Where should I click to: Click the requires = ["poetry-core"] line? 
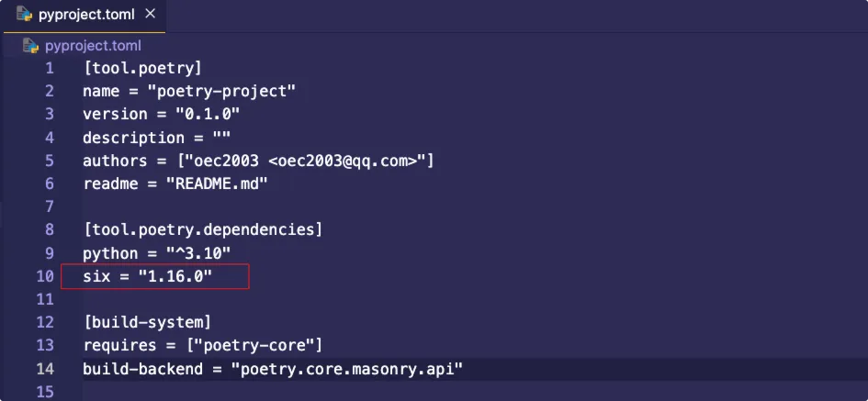202,346
